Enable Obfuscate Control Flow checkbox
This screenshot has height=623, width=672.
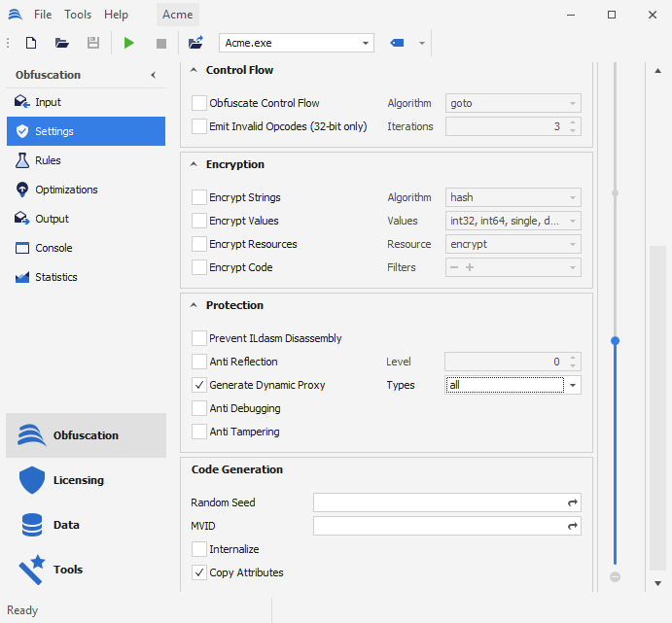[199, 103]
